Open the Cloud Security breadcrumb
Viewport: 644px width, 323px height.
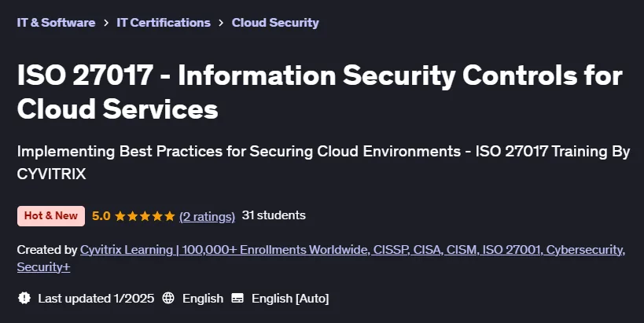click(275, 23)
